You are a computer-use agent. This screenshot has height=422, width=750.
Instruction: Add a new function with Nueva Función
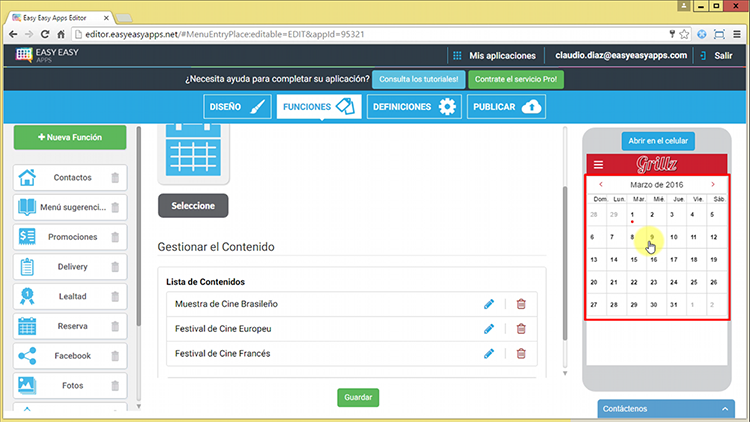pos(70,137)
